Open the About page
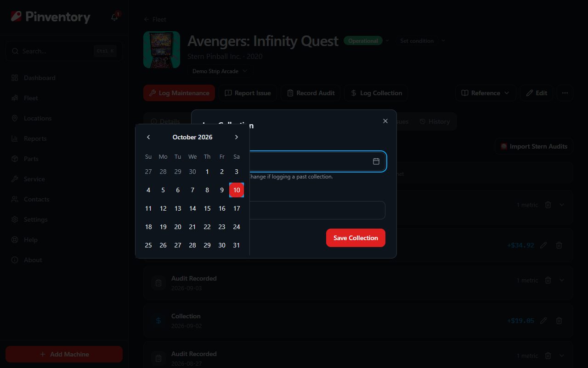Screen dimensions: 588x368 point(64,260)
